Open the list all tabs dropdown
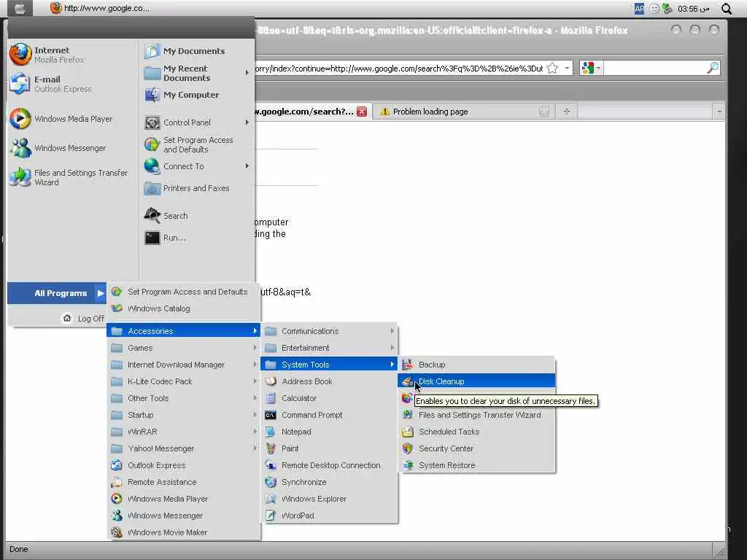The image size is (747, 560). 719,112
